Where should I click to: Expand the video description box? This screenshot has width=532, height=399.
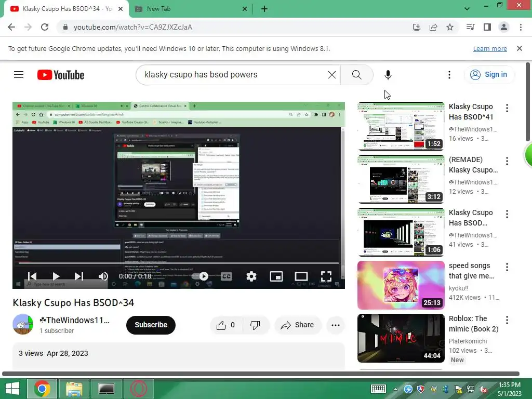point(179,355)
